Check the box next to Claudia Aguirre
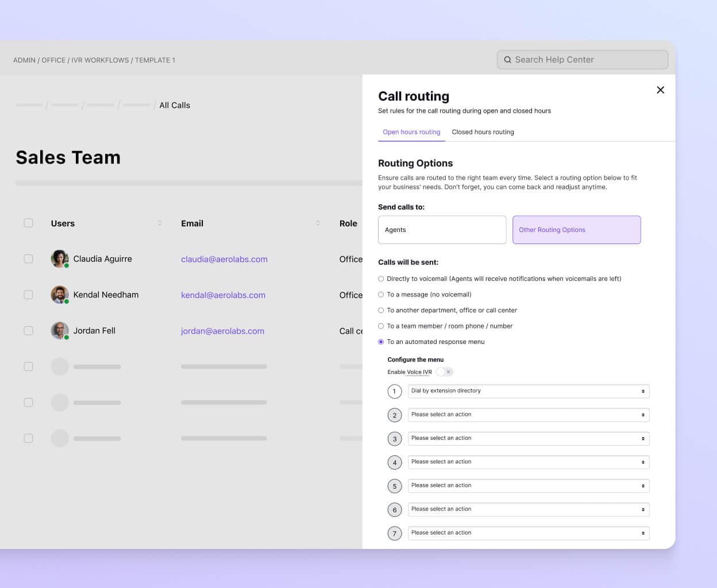This screenshot has width=717, height=588. (28, 259)
